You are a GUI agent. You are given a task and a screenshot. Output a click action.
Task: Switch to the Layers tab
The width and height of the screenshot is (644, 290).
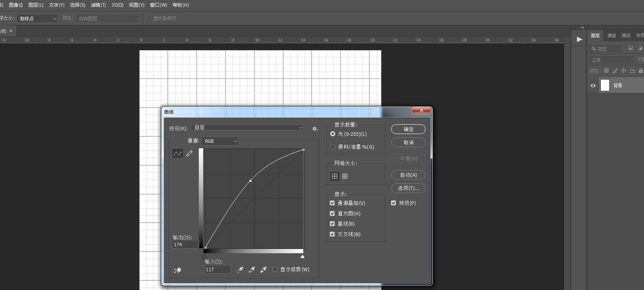click(595, 35)
